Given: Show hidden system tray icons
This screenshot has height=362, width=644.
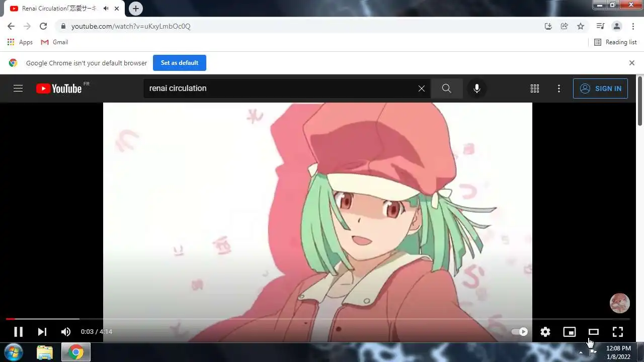Looking at the screenshot, I should pos(581,352).
